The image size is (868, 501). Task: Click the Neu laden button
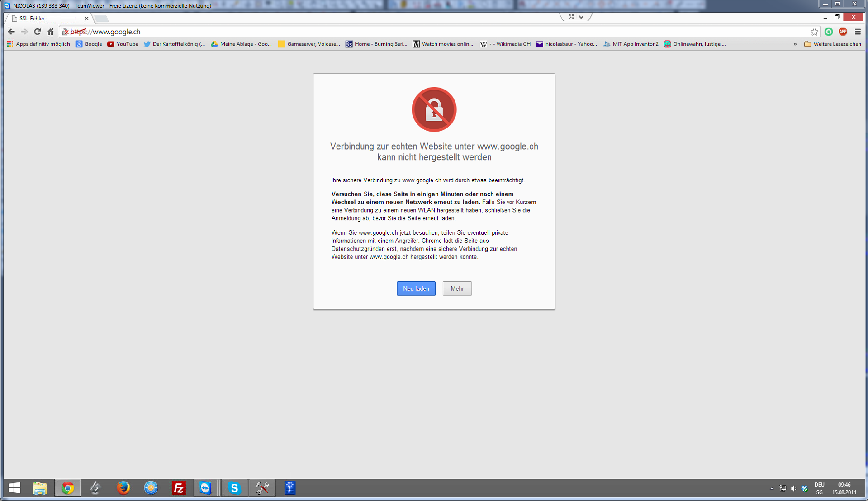416,288
